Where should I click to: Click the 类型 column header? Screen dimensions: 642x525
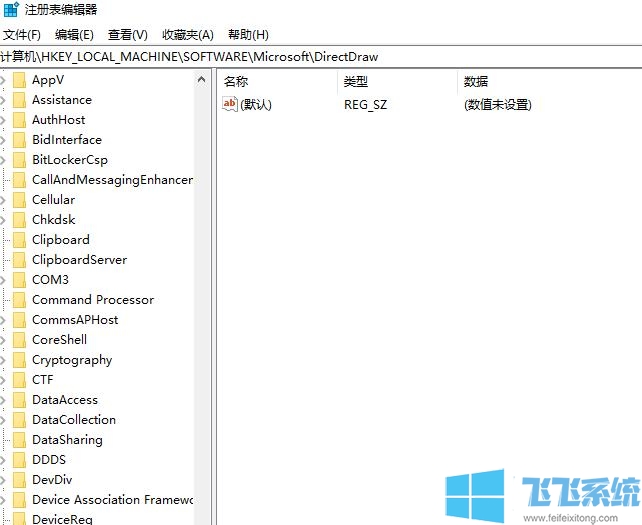point(356,81)
